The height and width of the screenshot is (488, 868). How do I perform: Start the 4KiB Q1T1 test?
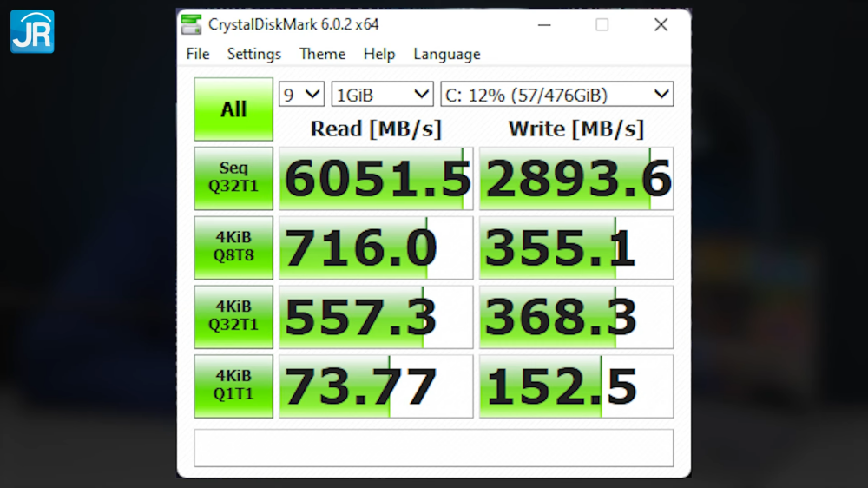(x=233, y=386)
